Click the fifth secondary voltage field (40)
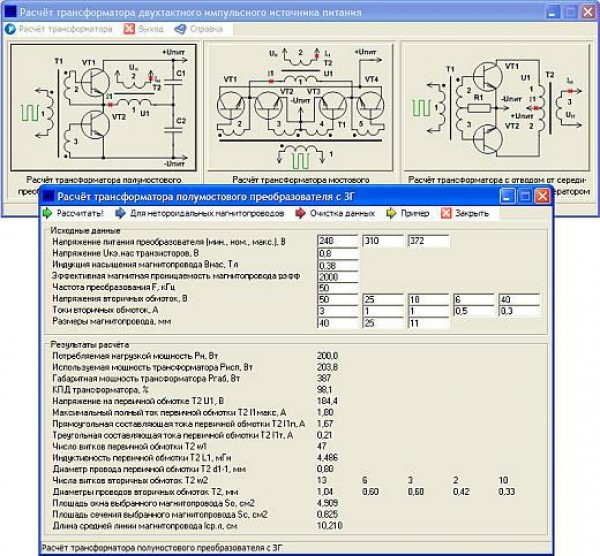Image resolution: width=600 pixels, height=556 pixels. click(x=516, y=300)
